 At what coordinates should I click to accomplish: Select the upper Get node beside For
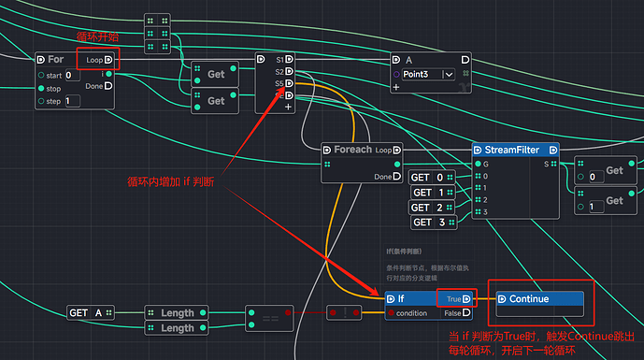pos(215,75)
